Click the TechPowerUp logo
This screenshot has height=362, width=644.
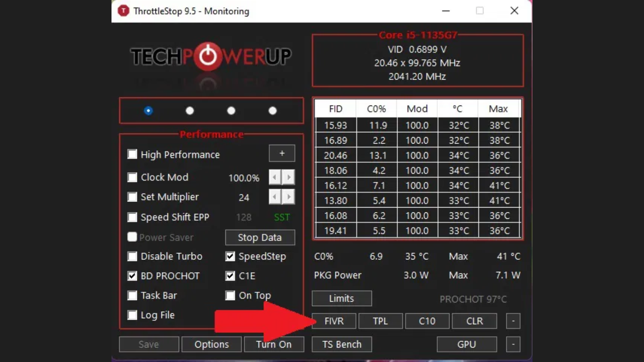211,57
